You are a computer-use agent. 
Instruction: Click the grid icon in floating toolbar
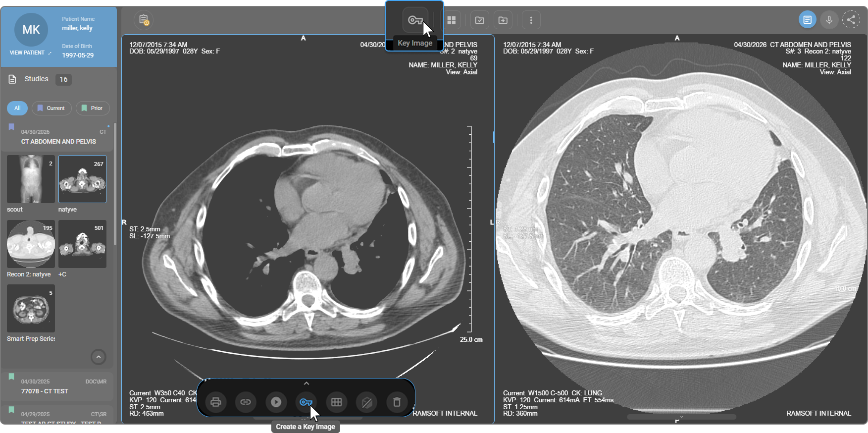tap(337, 402)
